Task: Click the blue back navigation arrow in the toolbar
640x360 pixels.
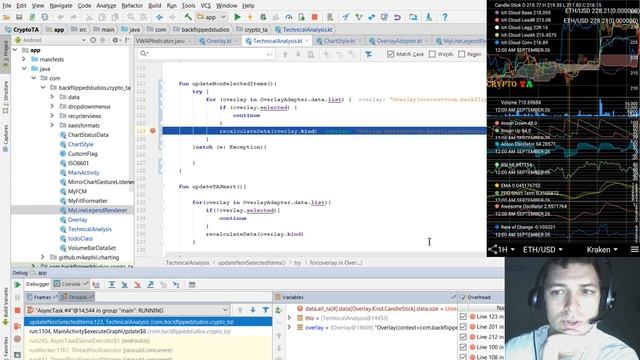Action: 159,17
